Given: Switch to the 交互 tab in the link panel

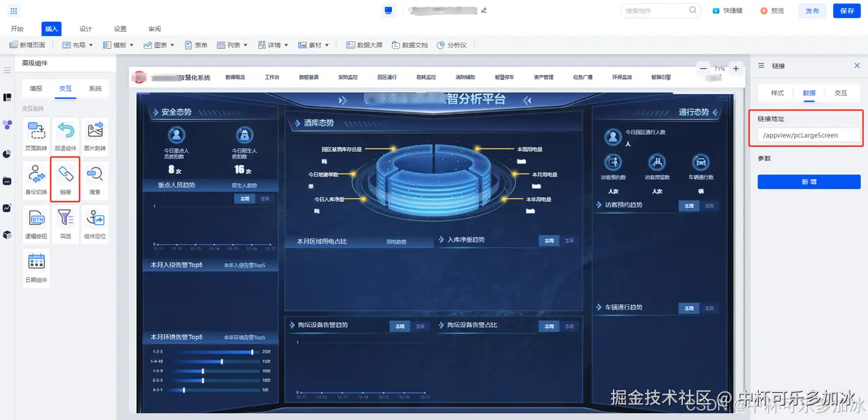Looking at the screenshot, I should (x=842, y=93).
